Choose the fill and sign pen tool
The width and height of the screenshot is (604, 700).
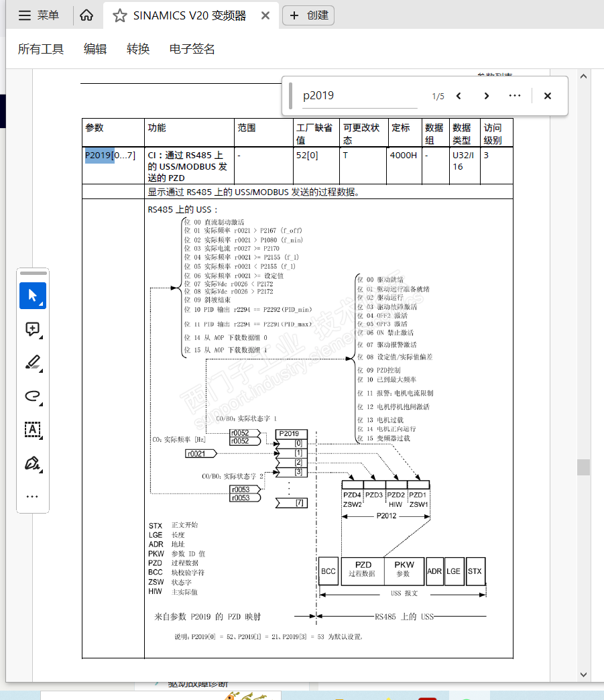[x=33, y=463]
